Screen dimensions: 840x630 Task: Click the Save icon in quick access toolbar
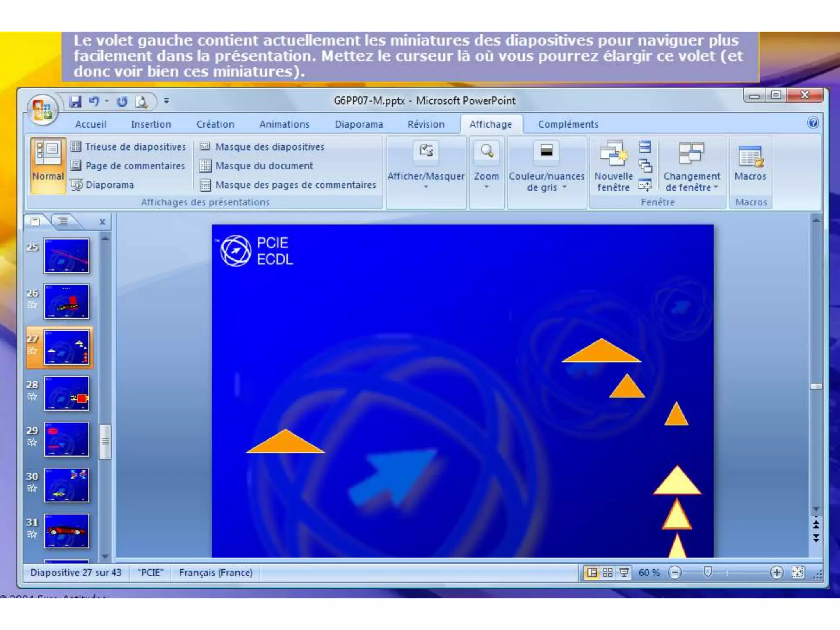click(x=75, y=101)
